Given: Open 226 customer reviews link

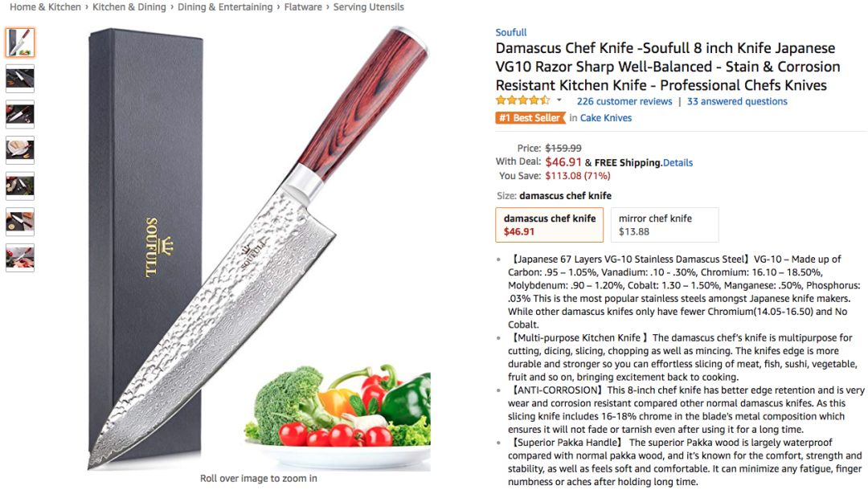Looking at the screenshot, I should tap(624, 101).
